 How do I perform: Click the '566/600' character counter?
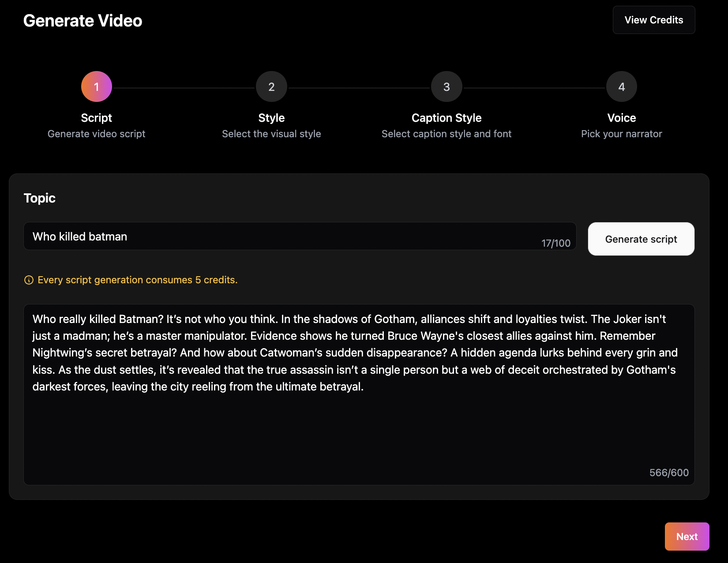coord(669,473)
